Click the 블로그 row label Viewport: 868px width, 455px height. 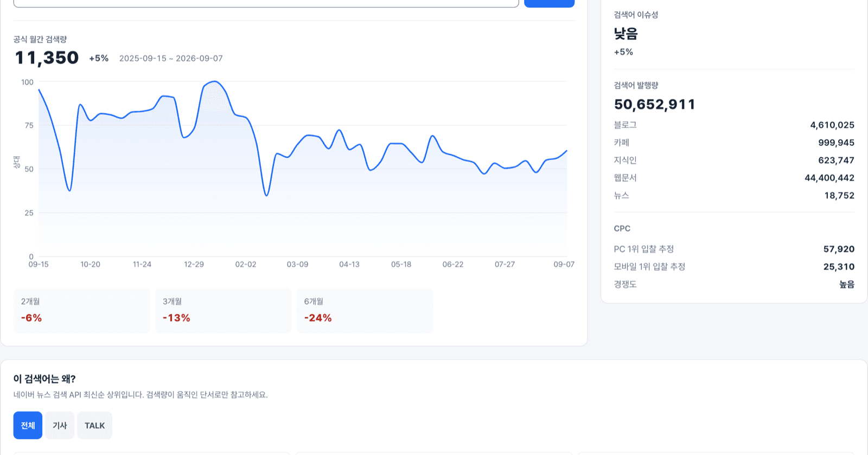[625, 125]
